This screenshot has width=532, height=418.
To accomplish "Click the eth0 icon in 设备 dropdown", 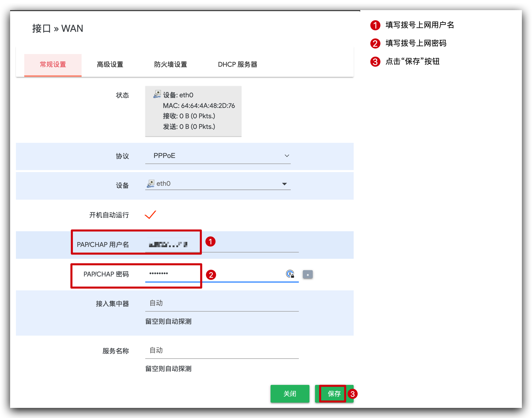I will point(151,184).
